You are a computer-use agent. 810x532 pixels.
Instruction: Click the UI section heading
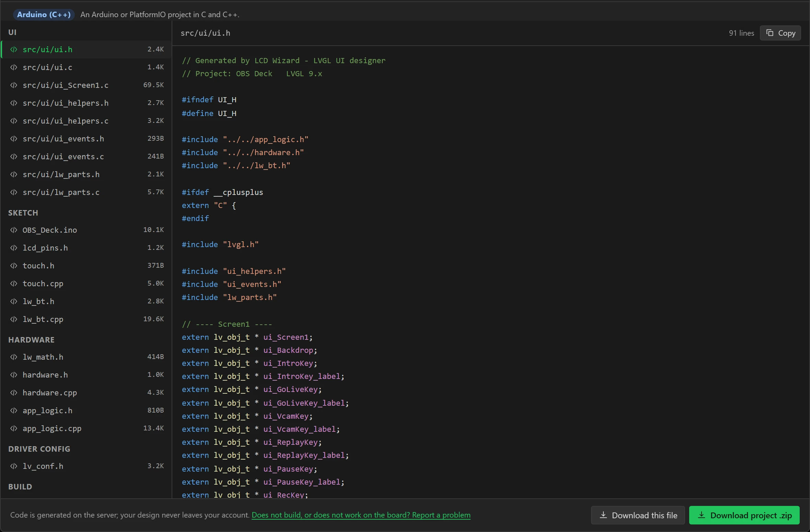pyautogui.click(x=12, y=32)
